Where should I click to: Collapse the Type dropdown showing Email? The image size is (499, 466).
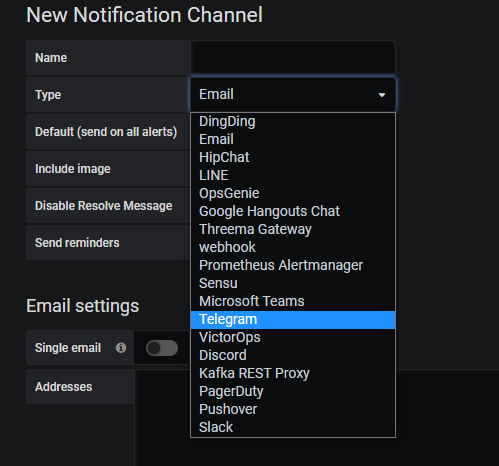(x=293, y=95)
